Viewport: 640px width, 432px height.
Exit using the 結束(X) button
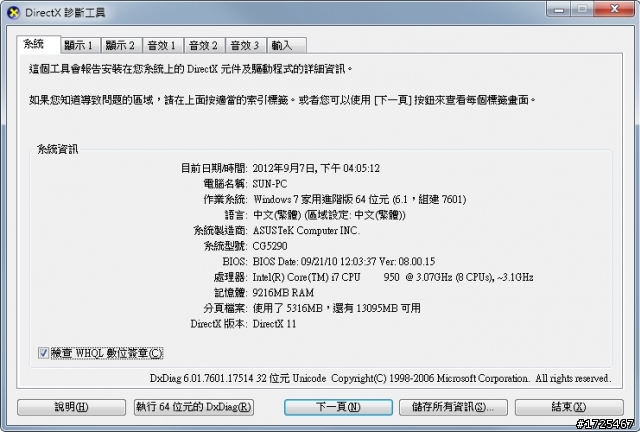coord(569,407)
